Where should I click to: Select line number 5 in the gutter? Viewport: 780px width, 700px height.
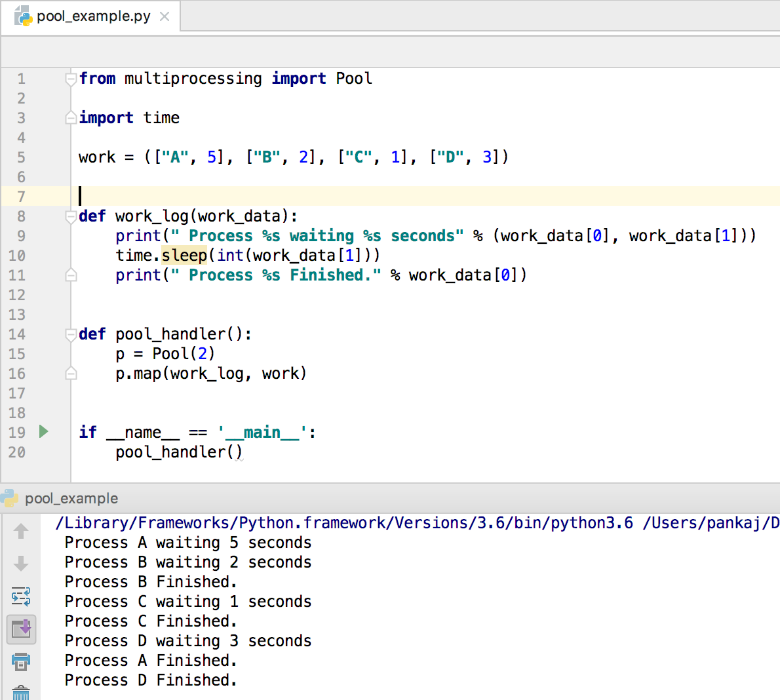coord(21,157)
